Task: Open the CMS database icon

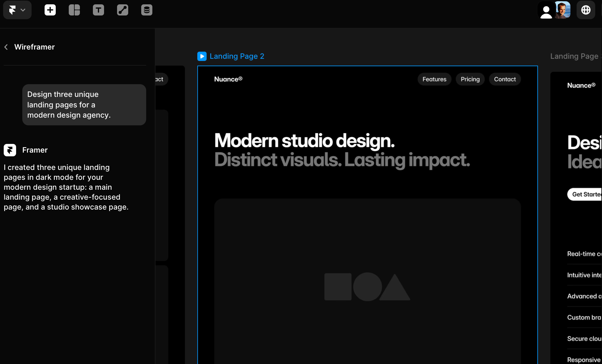Action: click(x=147, y=10)
